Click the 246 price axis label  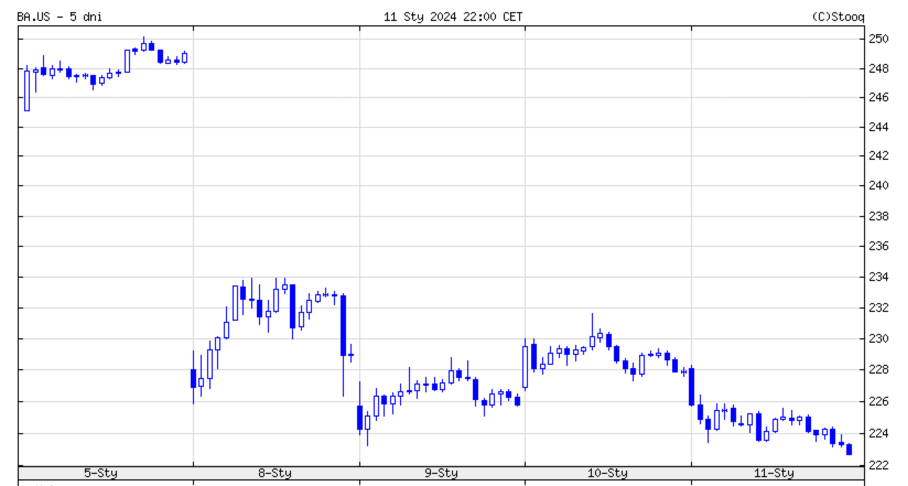click(x=878, y=98)
